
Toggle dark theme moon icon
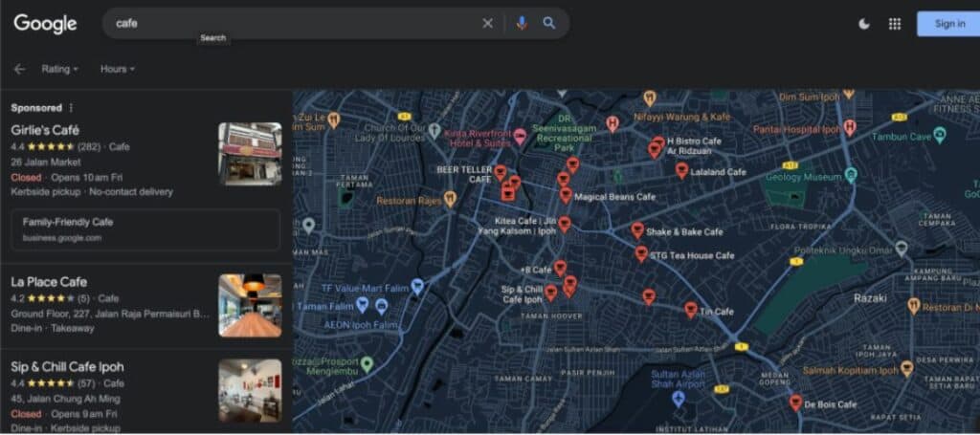pyautogui.click(x=864, y=24)
